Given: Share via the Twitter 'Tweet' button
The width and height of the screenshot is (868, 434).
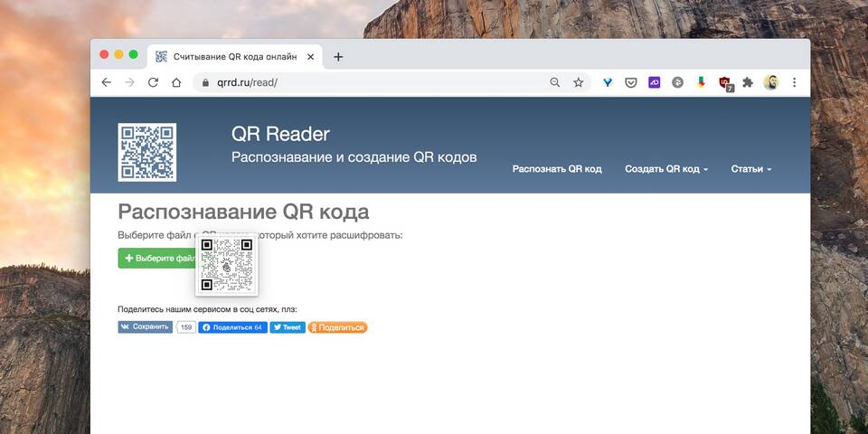Looking at the screenshot, I should click(288, 327).
